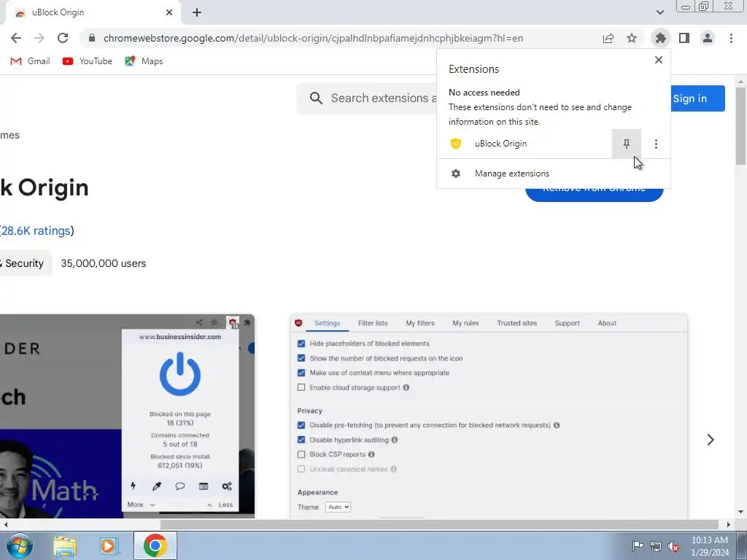Screen dimensions: 747x560
Task: Click the Security category chip
Action: 25,263
